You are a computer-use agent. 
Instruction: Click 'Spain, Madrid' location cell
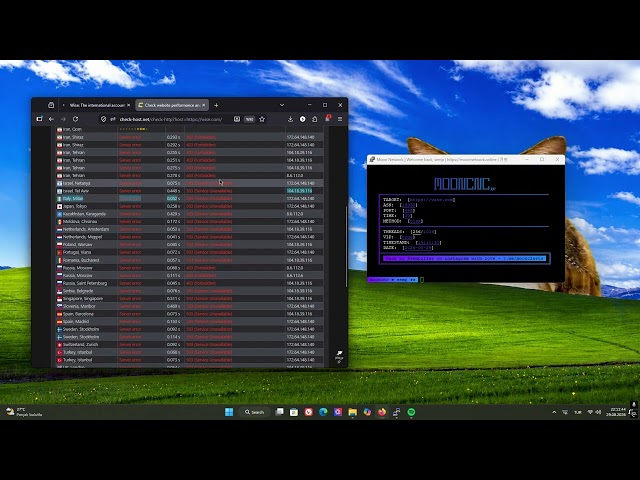76,322
